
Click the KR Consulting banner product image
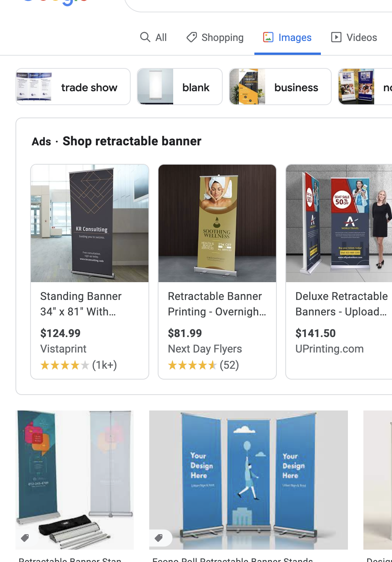[90, 223]
